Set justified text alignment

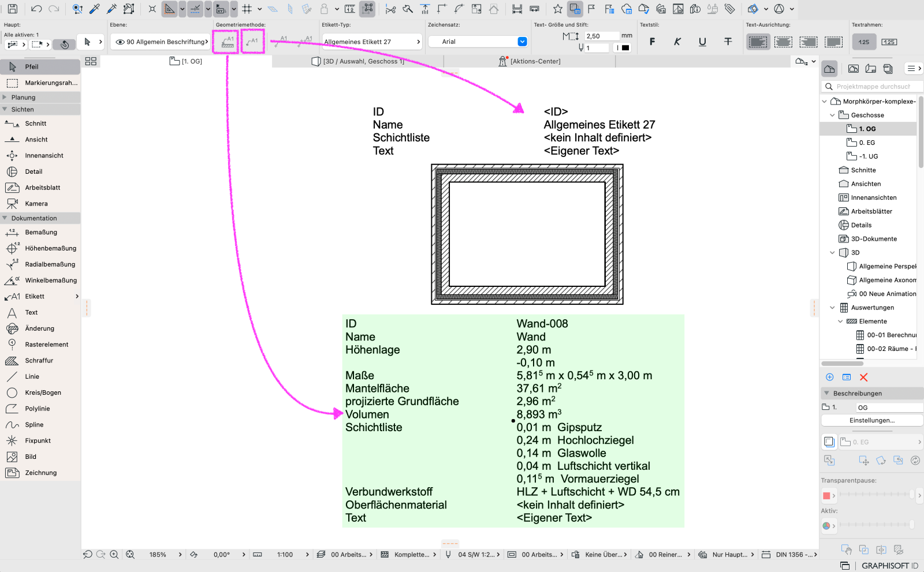(x=833, y=42)
